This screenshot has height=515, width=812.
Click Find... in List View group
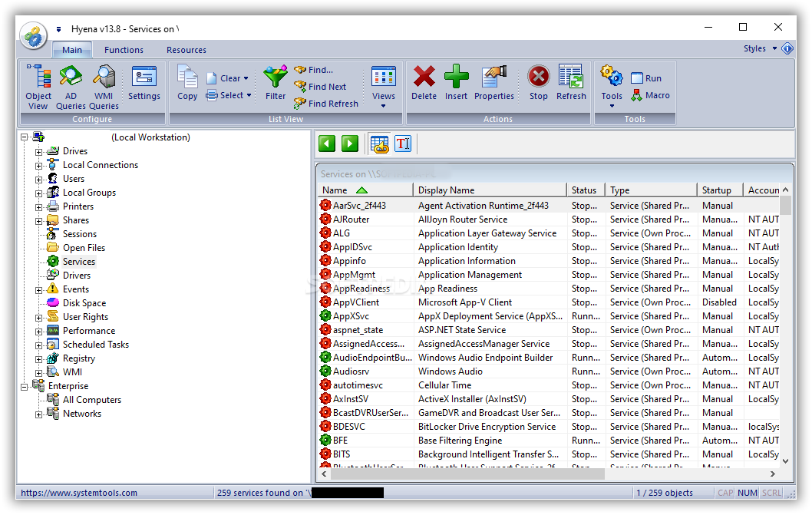point(314,70)
